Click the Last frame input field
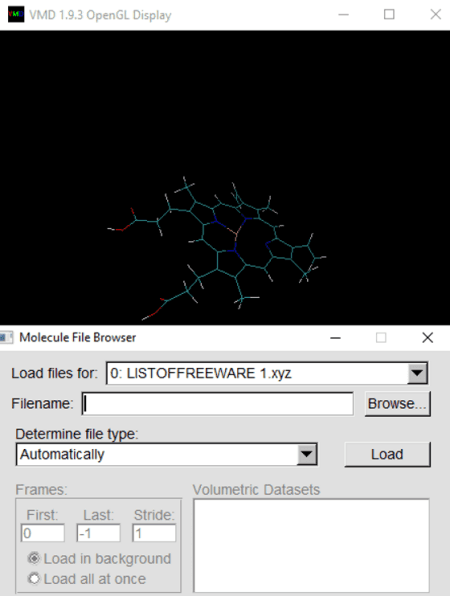Image resolution: width=450 pixels, height=596 pixels. coord(98,533)
